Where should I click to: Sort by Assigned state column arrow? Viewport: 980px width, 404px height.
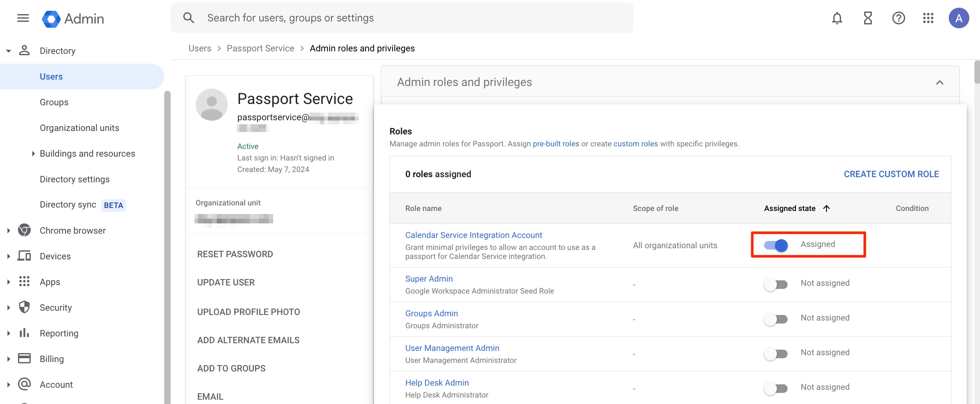pyautogui.click(x=827, y=208)
